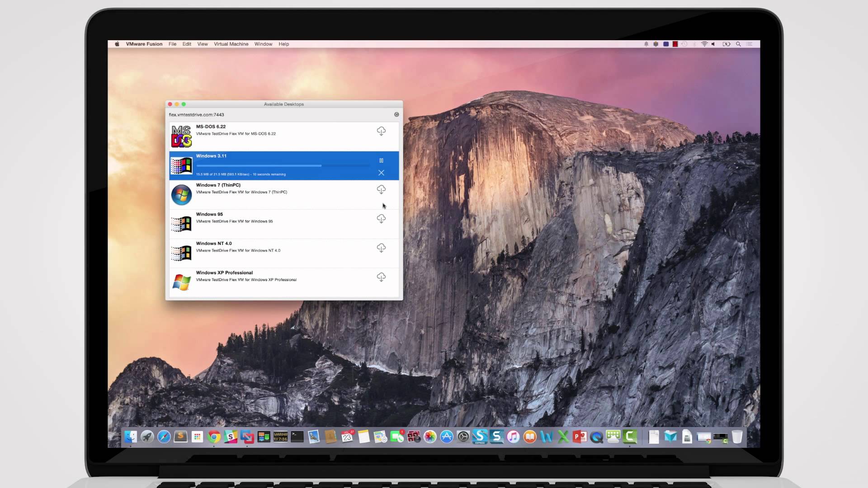Open Finder from the Dock
Viewport: 868px width, 488px height.
tap(131, 436)
